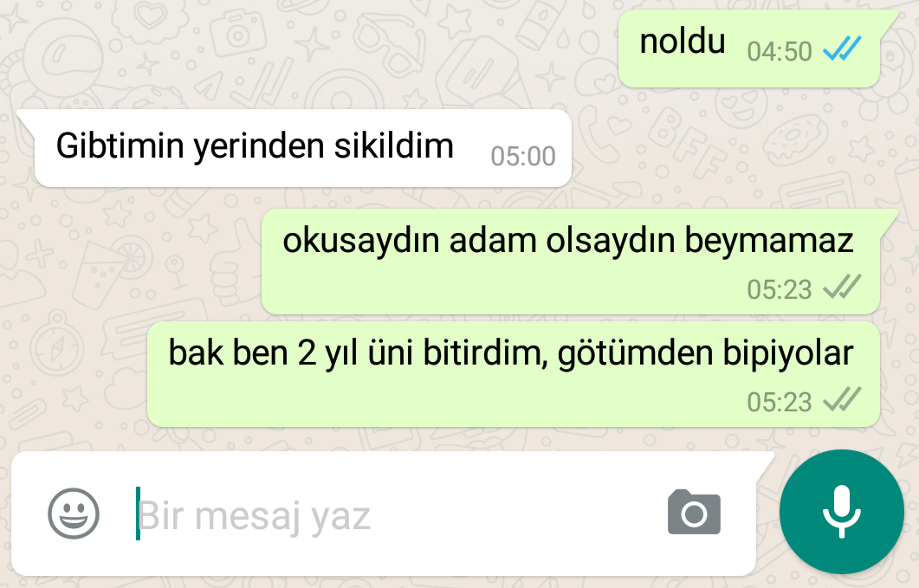Tap grey ticks on 'okusaydın' message
Screen dimensions: 919x588
[842, 287]
